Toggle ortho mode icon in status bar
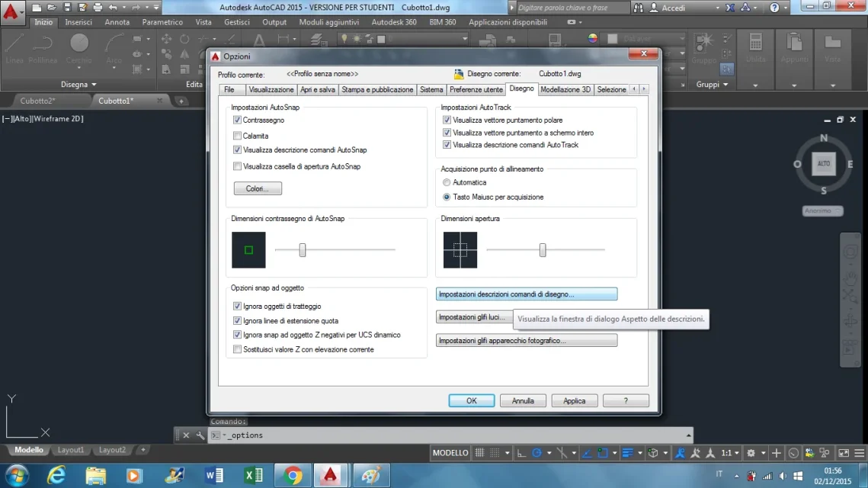The image size is (868, 488). point(521,453)
